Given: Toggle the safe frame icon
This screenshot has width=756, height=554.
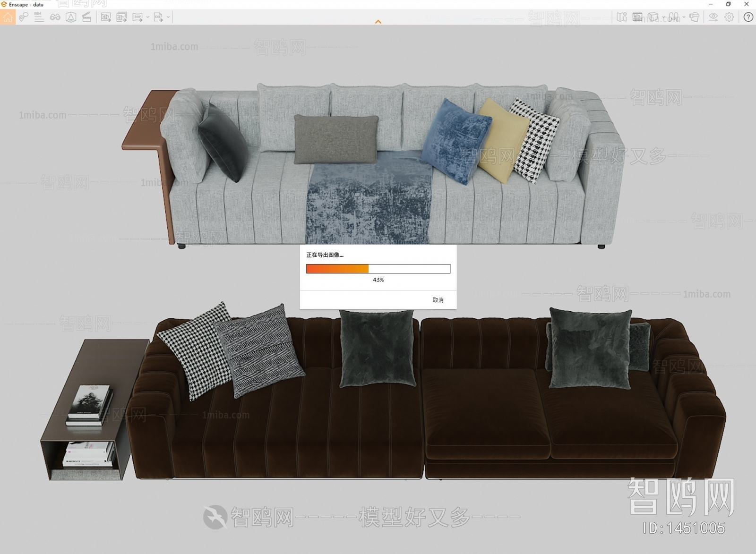Looking at the screenshot, I should pyautogui.click(x=71, y=17).
